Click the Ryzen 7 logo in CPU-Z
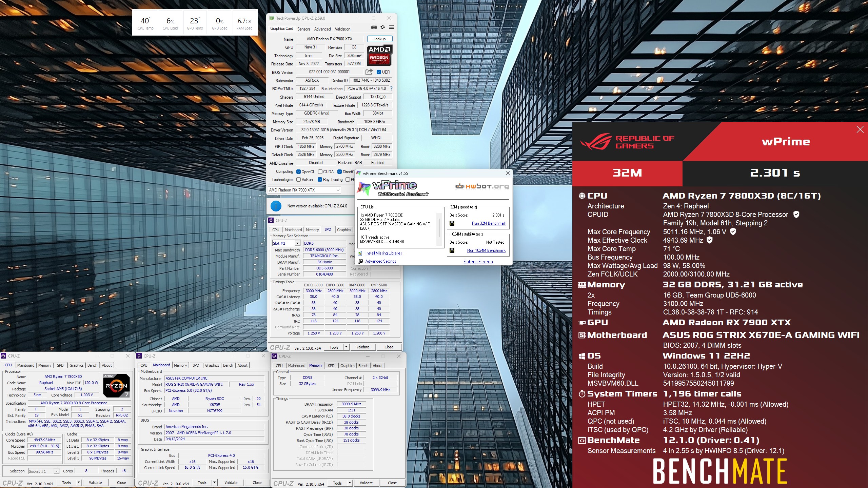Screen dimensions: 868x488 116,386
